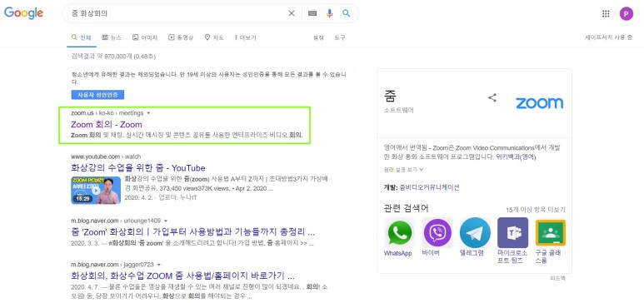Open 줌비디오커뮤니케이션 developer link

[429, 187]
